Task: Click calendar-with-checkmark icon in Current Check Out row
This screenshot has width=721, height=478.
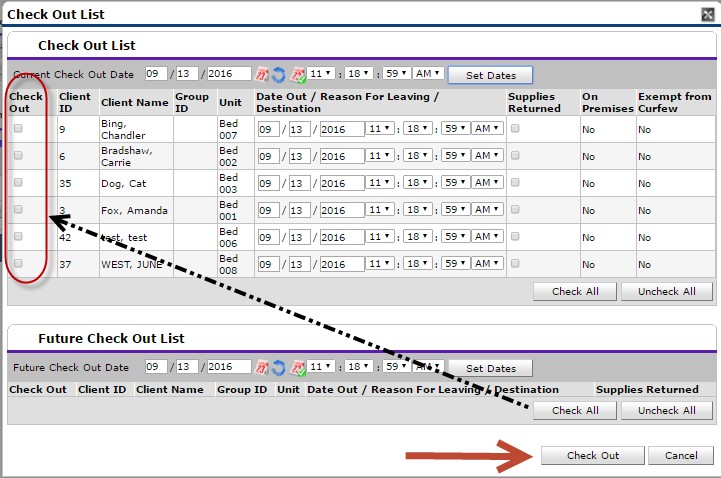Action: pos(298,74)
